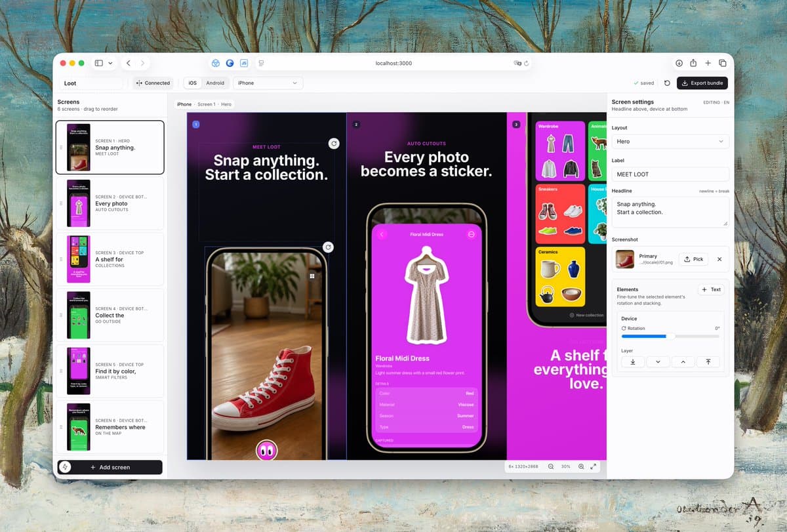
Task: Open the Layout dropdown showing Hero
Action: pos(670,141)
